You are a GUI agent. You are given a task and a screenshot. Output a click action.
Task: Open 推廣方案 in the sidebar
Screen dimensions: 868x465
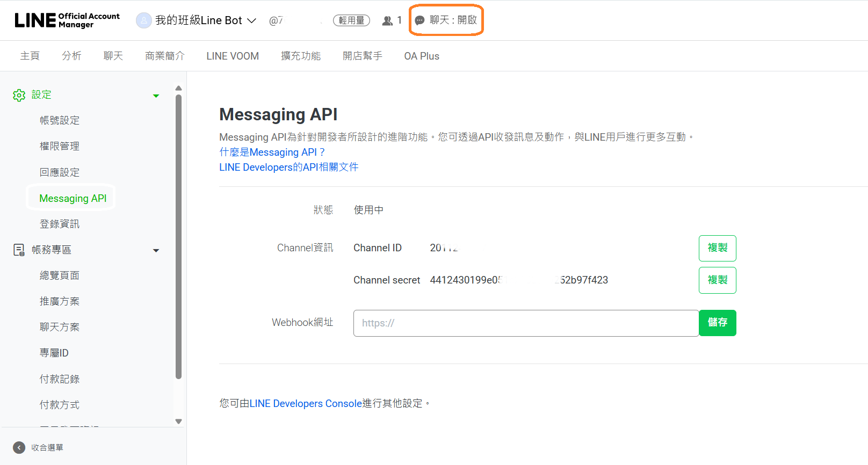(60, 301)
